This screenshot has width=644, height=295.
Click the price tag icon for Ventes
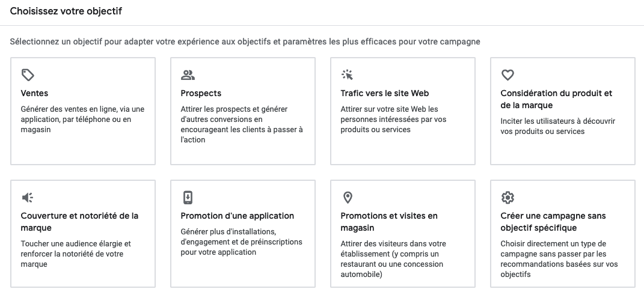pos(28,75)
